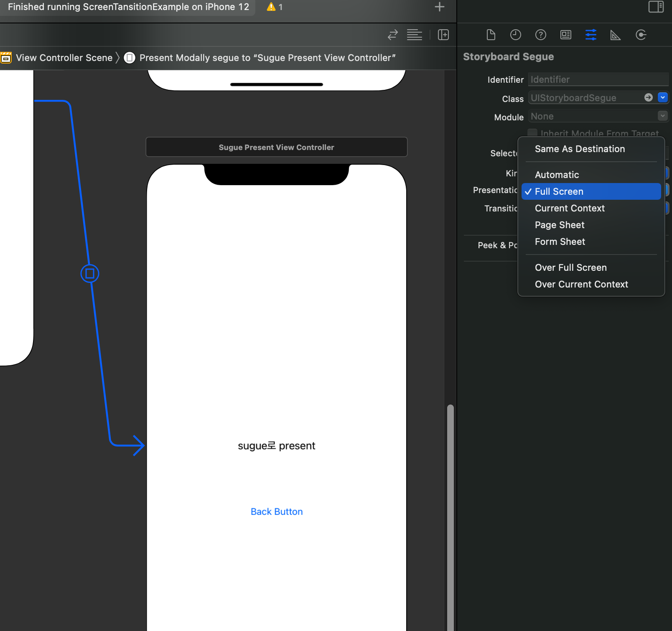Open the editor options lines icon
This screenshot has width=672, height=631.
coord(415,35)
